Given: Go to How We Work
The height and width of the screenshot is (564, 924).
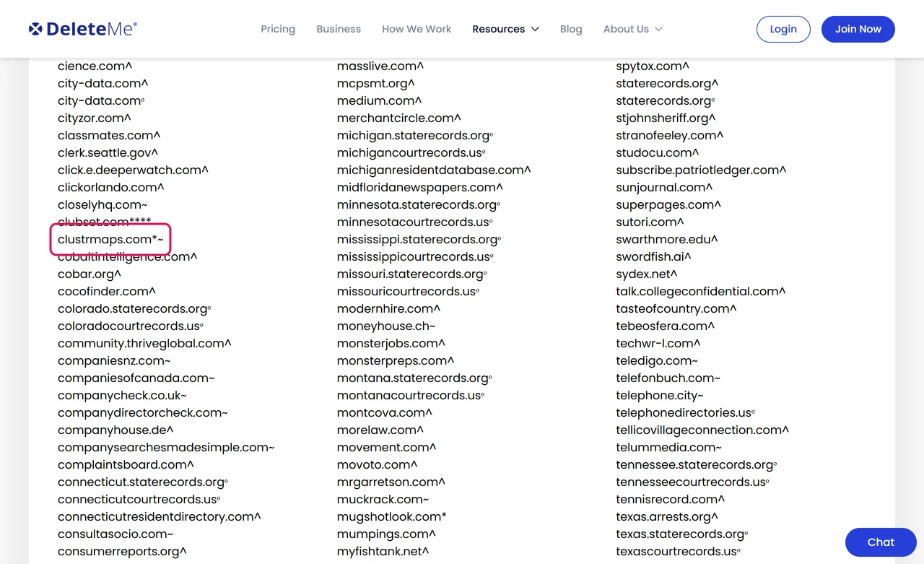Looking at the screenshot, I should coord(417,29).
